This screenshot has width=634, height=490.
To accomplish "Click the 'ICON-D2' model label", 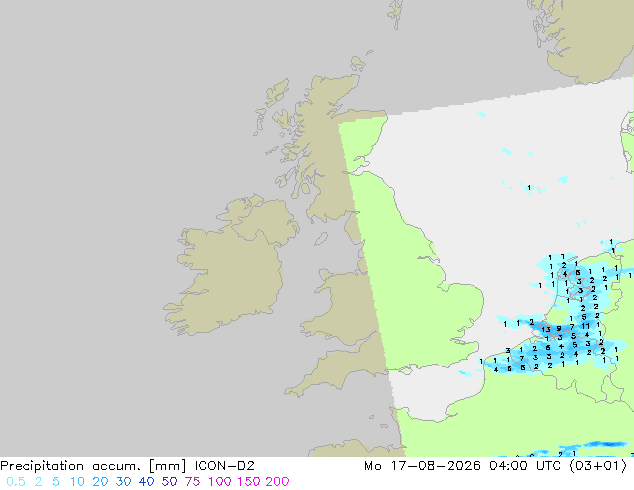I will (x=224, y=466).
